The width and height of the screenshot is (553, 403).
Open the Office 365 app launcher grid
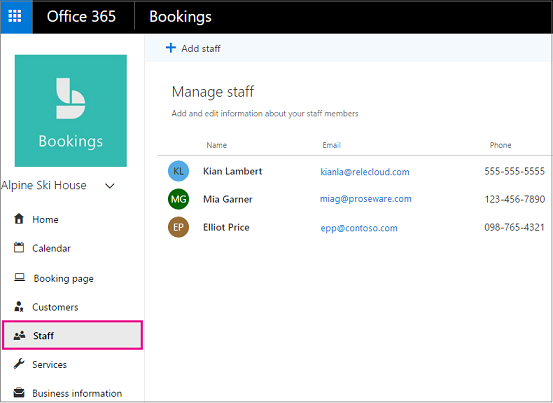pyautogui.click(x=16, y=17)
